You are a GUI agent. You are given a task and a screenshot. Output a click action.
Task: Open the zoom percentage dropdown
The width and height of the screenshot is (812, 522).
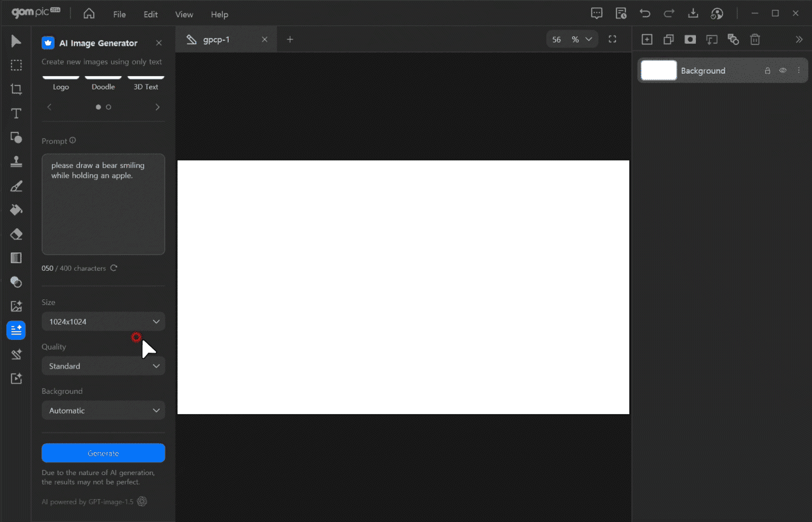(589, 39)
